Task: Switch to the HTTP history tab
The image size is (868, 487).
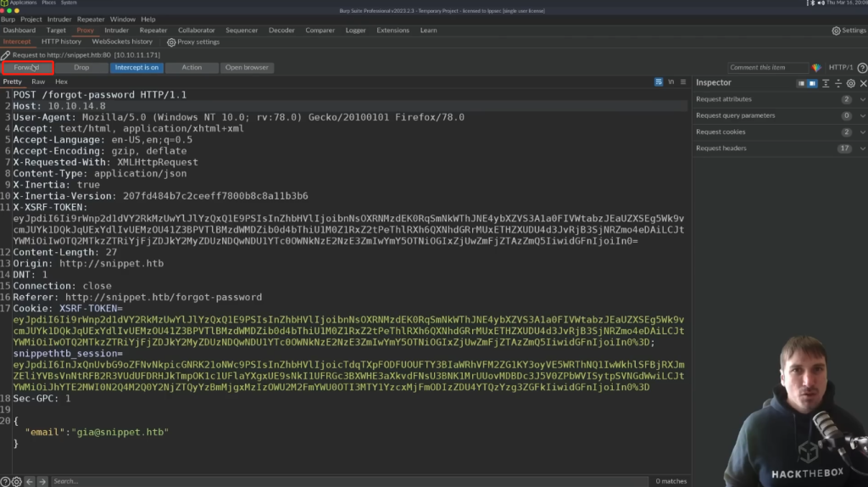Action: click(62, 42)
